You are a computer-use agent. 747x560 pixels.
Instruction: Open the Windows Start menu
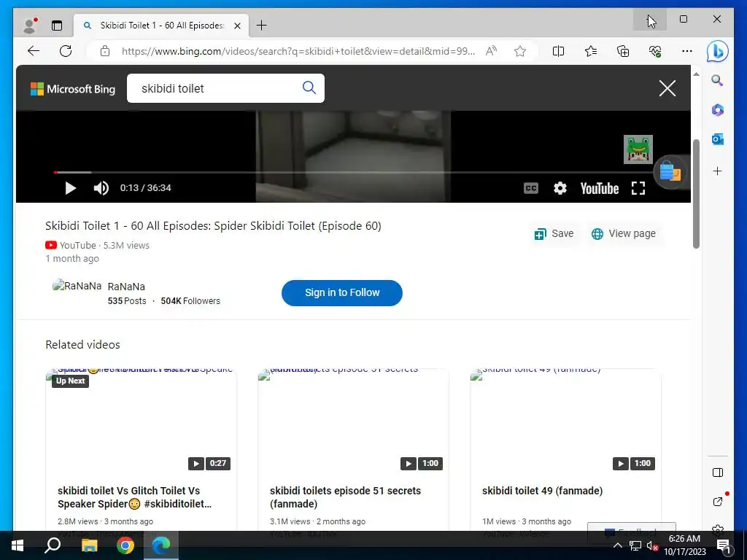pos(18,545)
